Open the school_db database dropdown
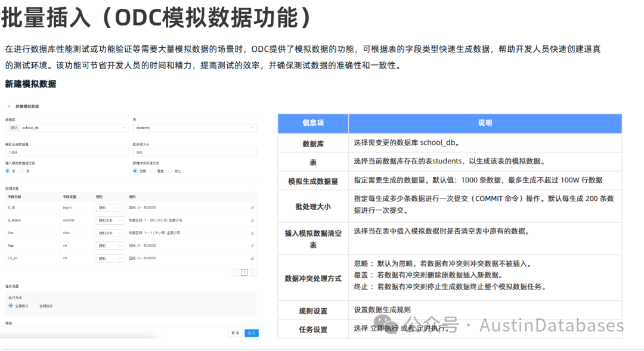The height and width of the screenshot is (351, 644). click(x=67, y=128)
